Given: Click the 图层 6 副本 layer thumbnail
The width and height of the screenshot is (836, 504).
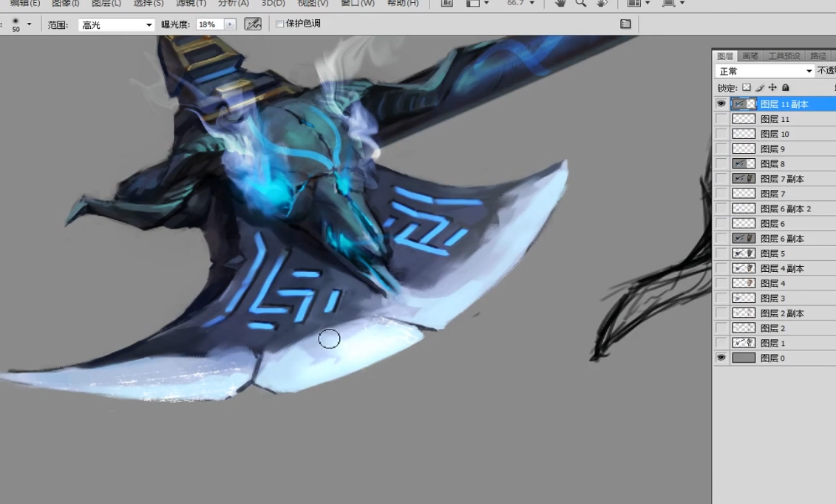Looking at the screenshot, I should coord(744,238).
